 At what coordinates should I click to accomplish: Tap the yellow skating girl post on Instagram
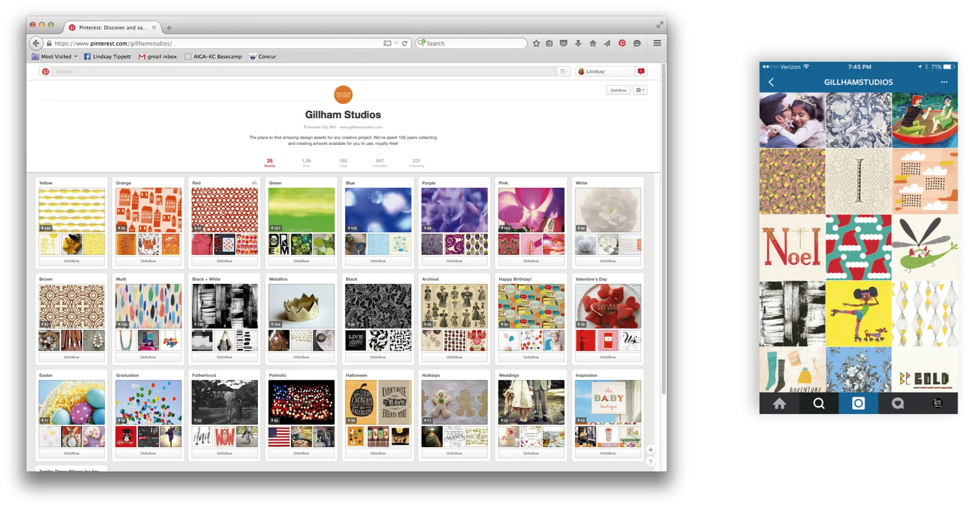click(x=859, y=313)
